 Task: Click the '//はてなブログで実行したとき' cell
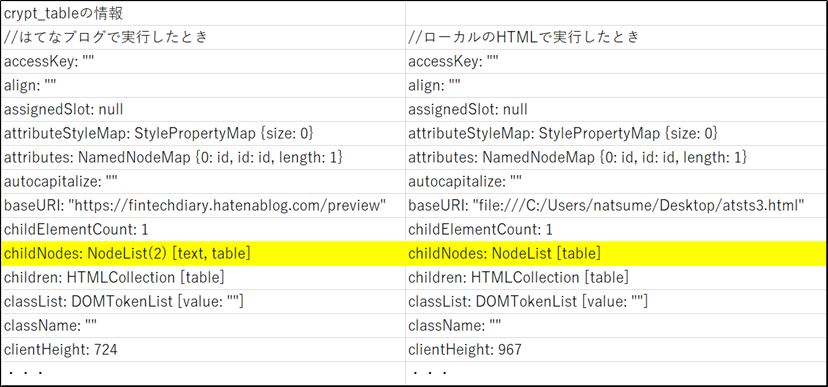tap(203, 37)
